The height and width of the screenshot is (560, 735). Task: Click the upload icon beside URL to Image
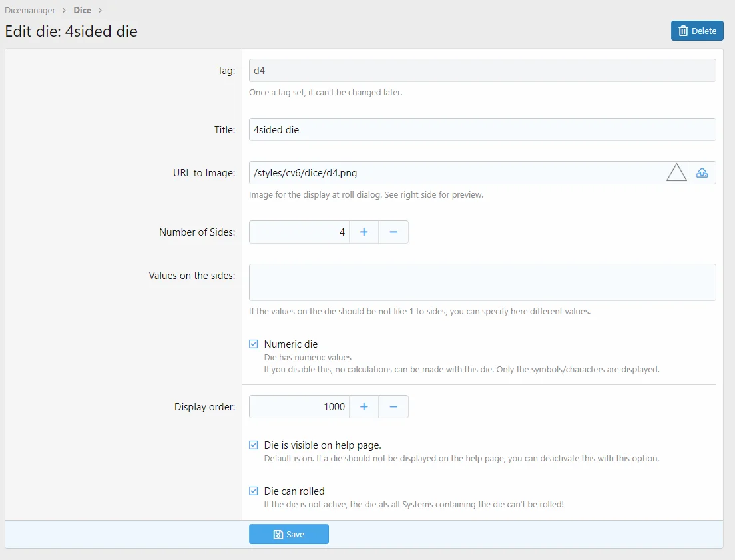click(702, 173)
